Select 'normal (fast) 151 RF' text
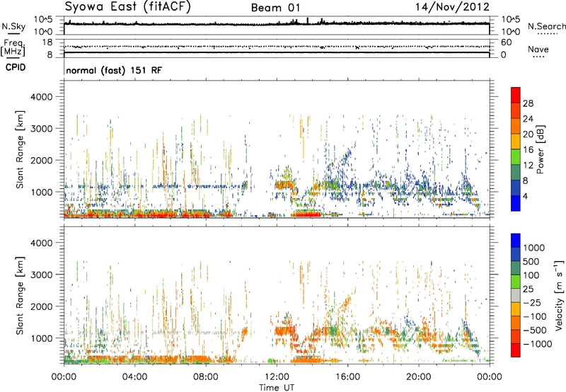 [114, 70]
